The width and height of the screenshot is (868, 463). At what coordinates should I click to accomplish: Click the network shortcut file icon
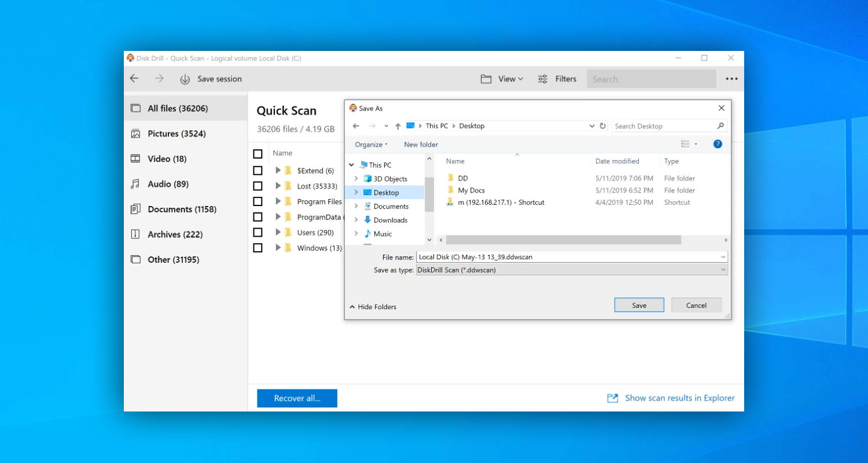pyautogui.click(x=451, y=202)
